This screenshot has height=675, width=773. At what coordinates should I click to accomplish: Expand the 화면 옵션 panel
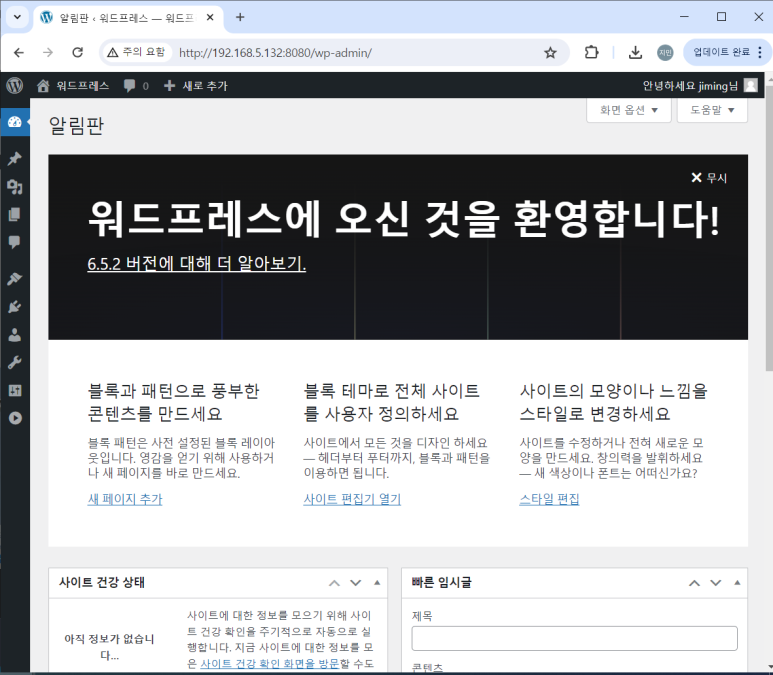click(x=629, y=110)
